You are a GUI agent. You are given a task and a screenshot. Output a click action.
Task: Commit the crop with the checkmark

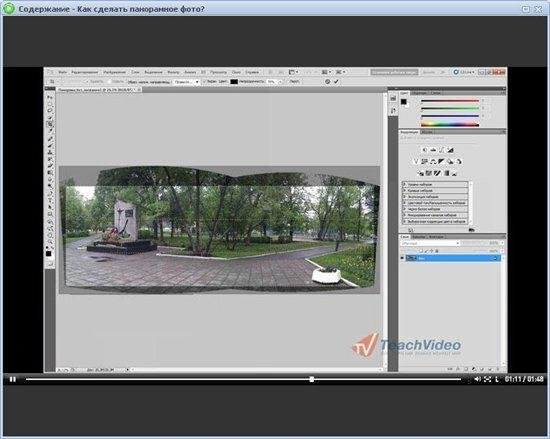(336, 81)
